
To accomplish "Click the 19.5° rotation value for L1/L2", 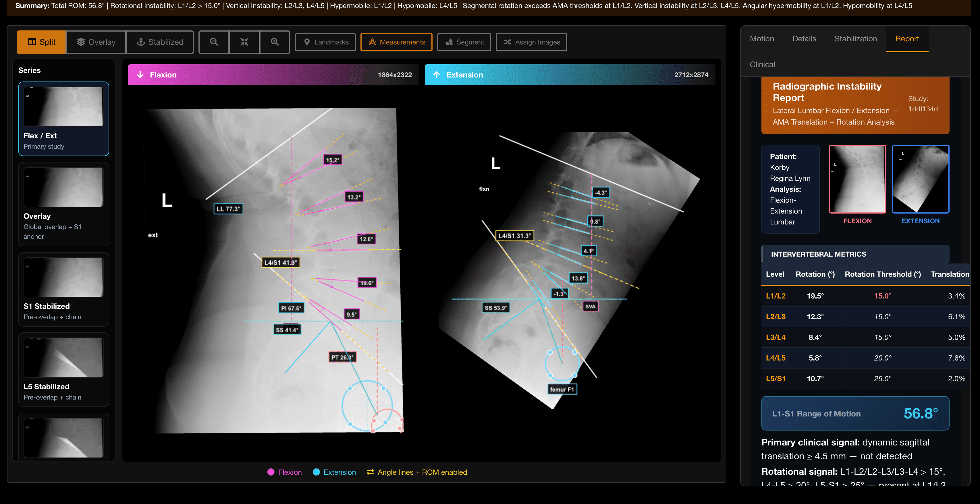I will (x=815, y=296).
